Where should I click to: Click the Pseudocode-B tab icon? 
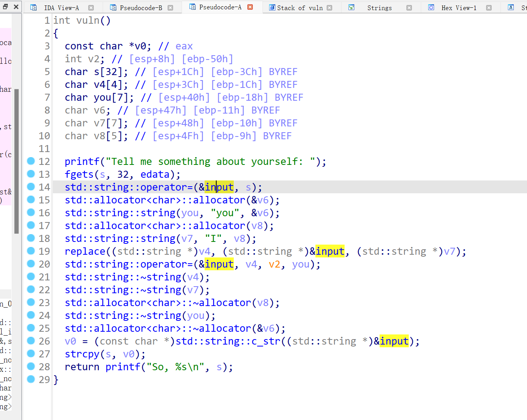[x=113, y=7]
